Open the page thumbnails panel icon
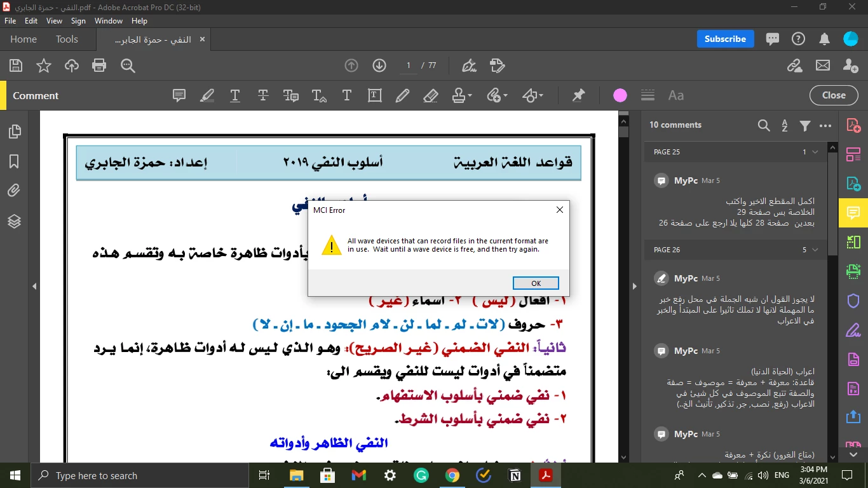Image resolution: width=868 pixels, height=488 pixels. point(14,132)
